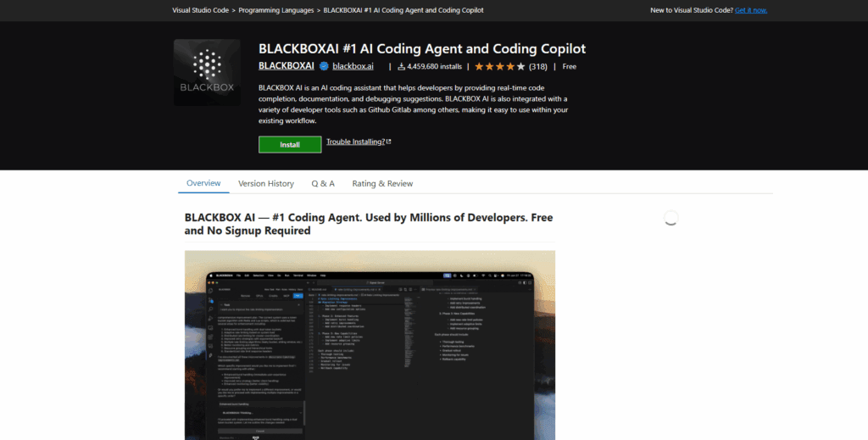This screenshot has width=868, height=440.
Task: Click the BLACKBOX extension logo image
Action: tap(207, 73)
